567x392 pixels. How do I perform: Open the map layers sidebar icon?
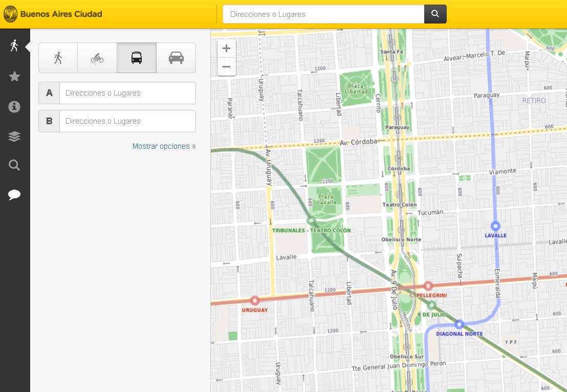coord(14,136)
